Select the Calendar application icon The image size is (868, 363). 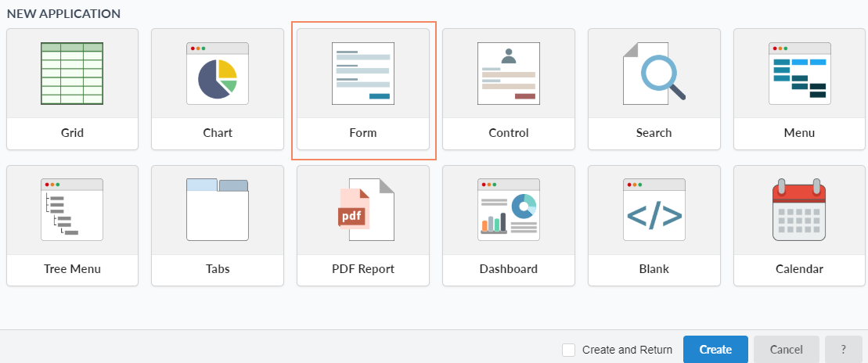799,210
